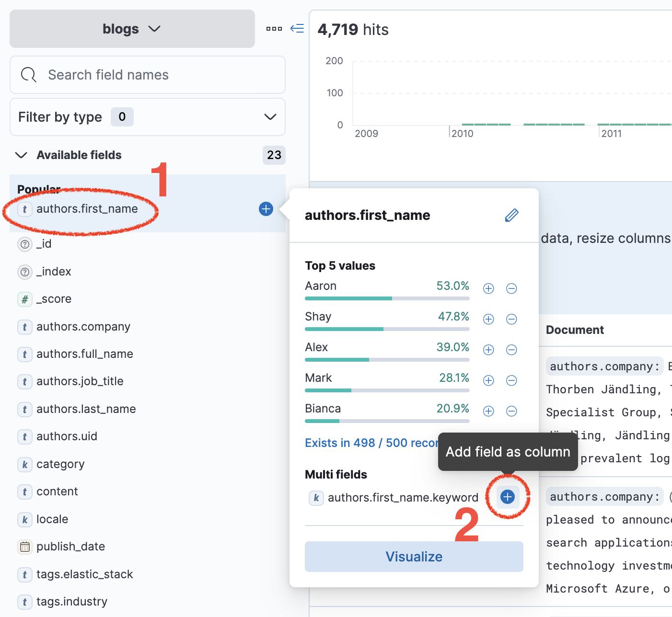Click the keyword type icon beside authors.first_name.keyword

pos(316,498)
